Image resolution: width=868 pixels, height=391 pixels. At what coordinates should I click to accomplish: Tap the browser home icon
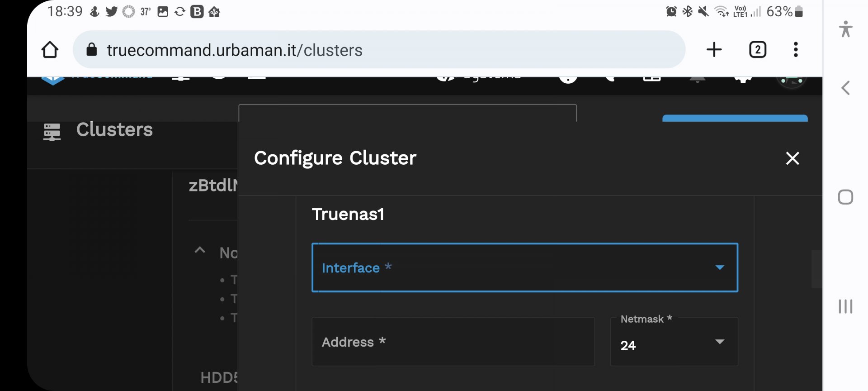click(50, 50)
